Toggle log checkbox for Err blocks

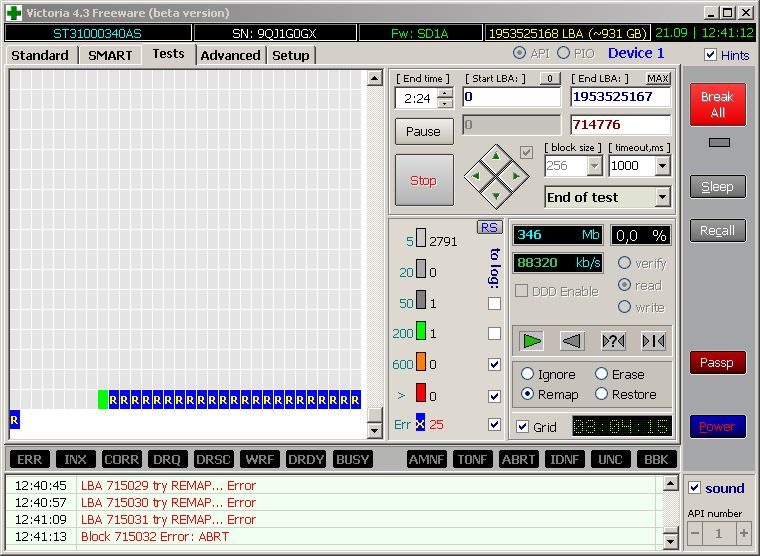494,424
